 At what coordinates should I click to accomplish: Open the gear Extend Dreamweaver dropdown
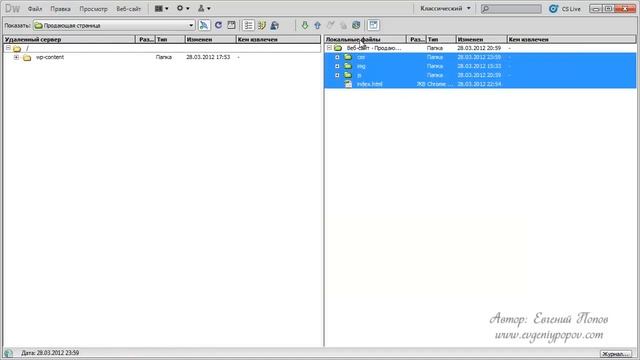183,8
